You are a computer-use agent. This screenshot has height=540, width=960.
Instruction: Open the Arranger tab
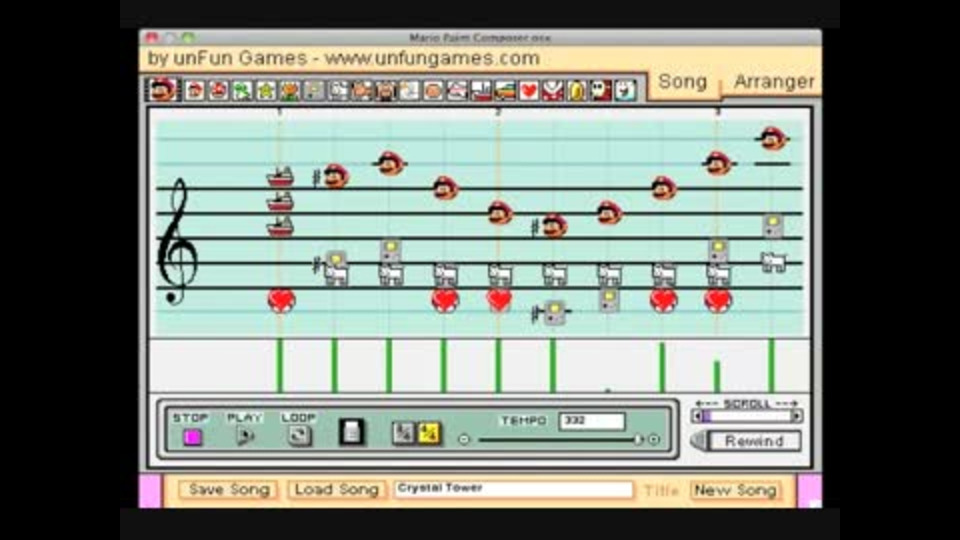774,81
